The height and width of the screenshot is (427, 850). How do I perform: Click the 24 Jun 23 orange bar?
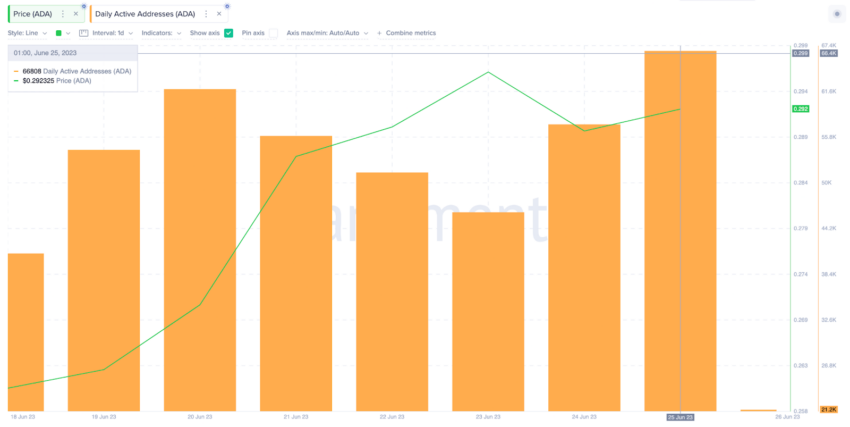point(584,268)
